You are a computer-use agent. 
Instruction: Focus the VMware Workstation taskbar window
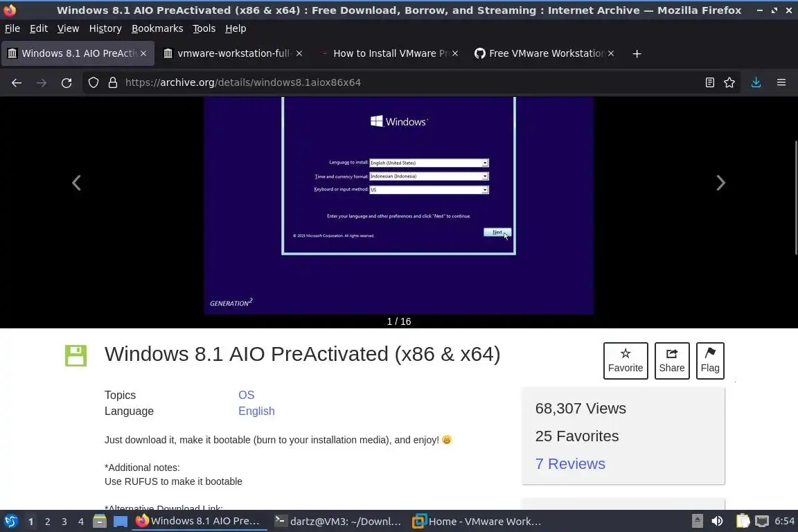click(477, 522)
